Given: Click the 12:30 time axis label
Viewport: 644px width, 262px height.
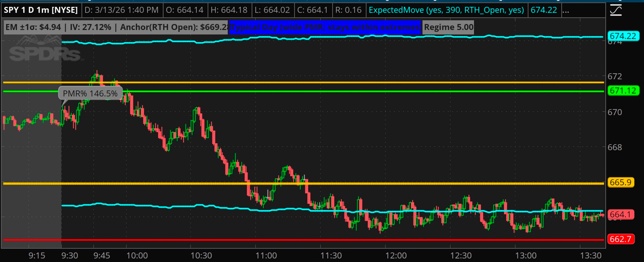Looking at the screenshot, I should tap(461, 256).
